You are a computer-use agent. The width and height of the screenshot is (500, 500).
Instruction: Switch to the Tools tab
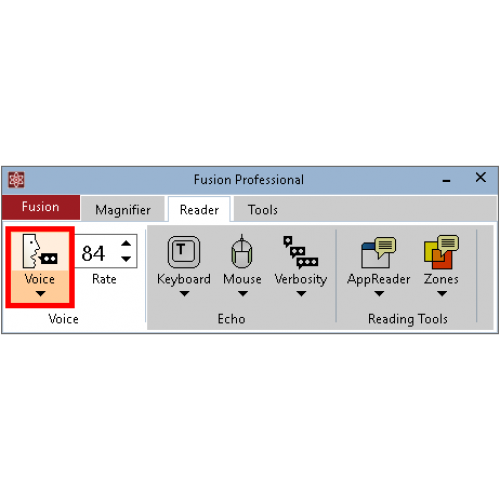[x=263, y=210]
